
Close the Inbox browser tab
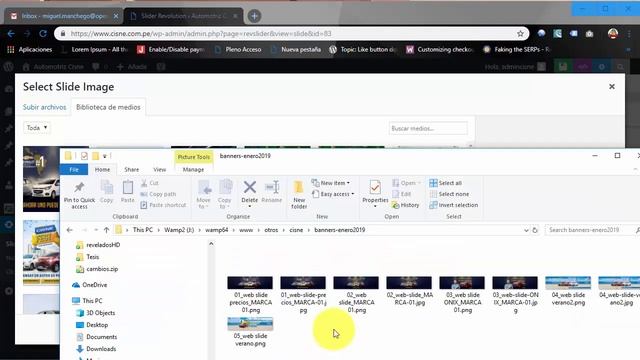(x=116, y=16)
